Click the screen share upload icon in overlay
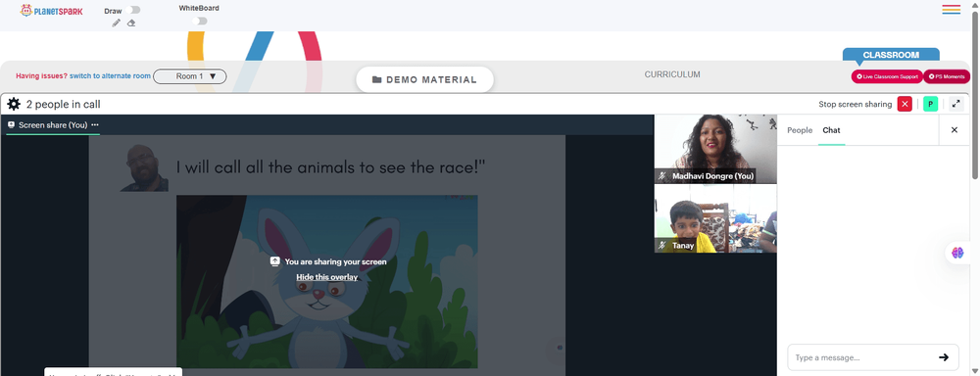This screenshot has width=980, height=376. tap(274, 261)
